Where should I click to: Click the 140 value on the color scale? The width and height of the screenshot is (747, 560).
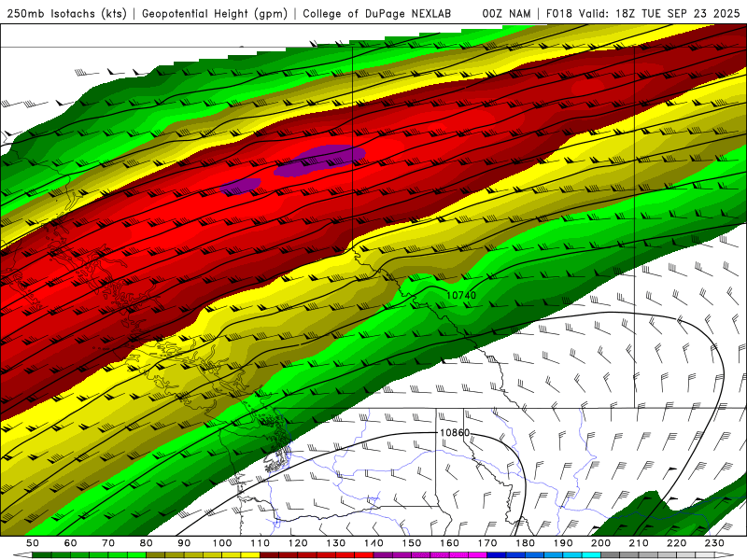373,543
